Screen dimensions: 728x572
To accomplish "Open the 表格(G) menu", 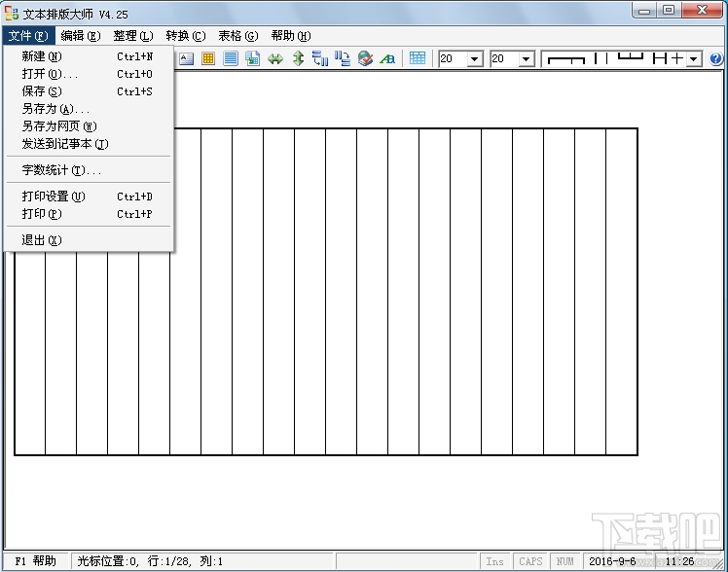I will tap(238, 36).
